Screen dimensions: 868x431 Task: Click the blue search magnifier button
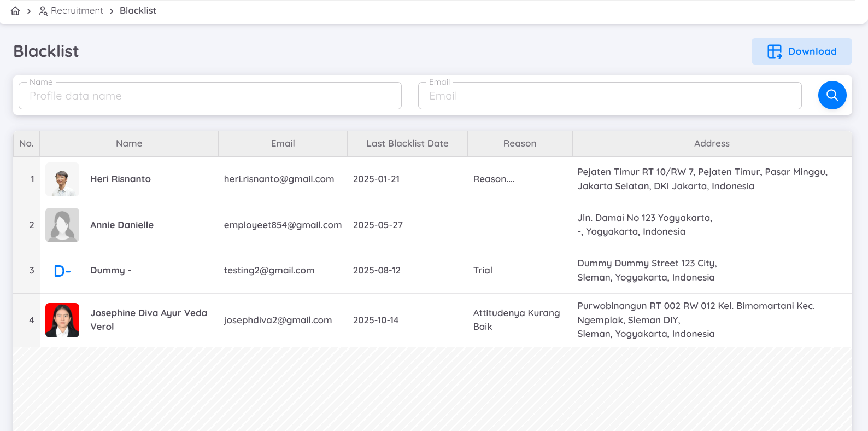pos(832,95)
